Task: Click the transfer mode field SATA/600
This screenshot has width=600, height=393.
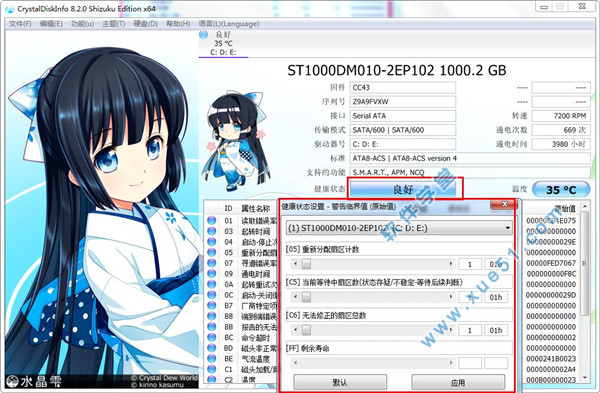Action: 403,130
